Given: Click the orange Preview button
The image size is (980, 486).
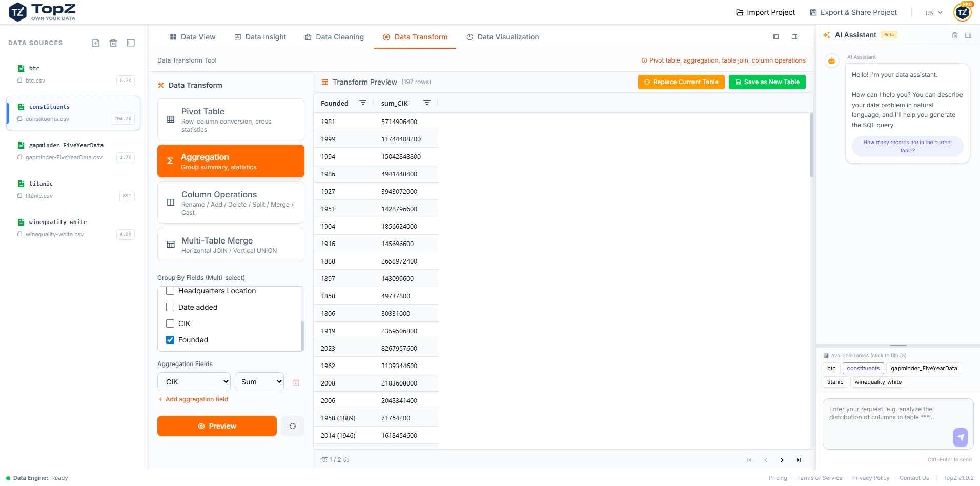Looking at the screenshot, I should click(217, 426).
